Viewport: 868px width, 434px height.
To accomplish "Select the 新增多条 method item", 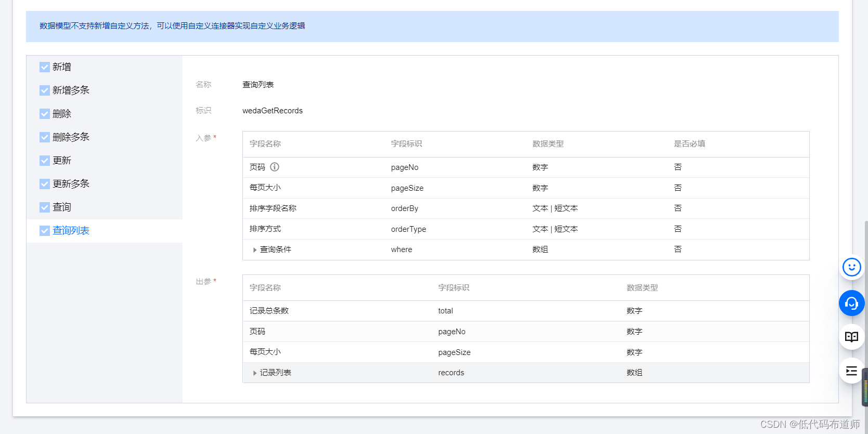I will [105, 90].
